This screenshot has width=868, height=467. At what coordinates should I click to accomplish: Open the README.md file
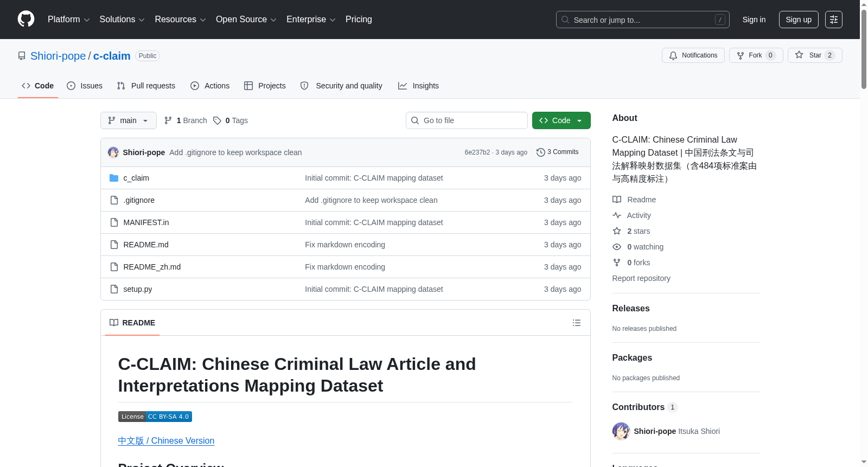pos(146,245)
